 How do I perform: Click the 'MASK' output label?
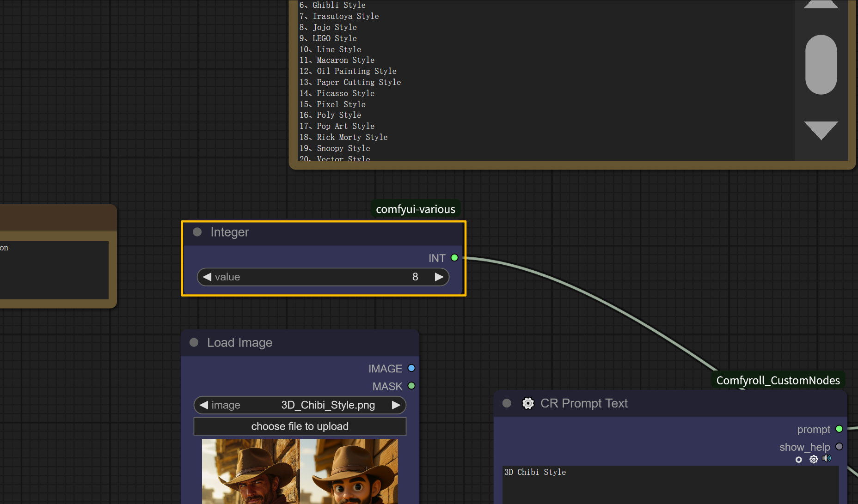[387, 386]
